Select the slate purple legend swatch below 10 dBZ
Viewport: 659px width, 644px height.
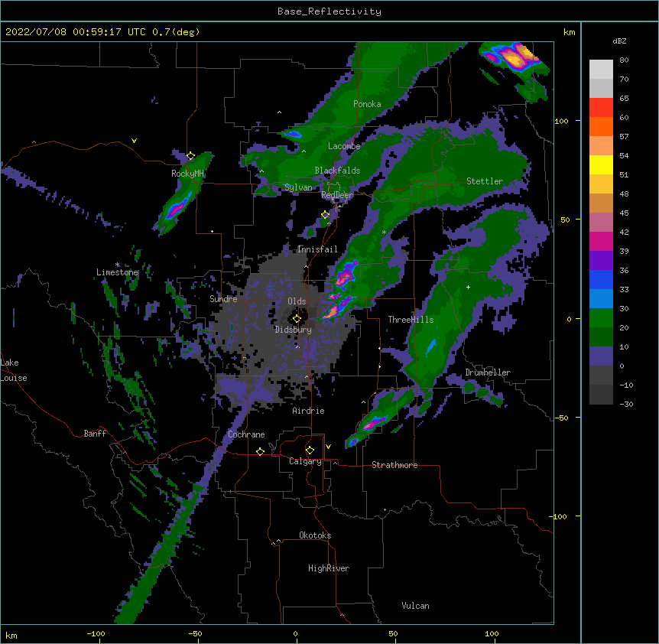tap(601, 356)
